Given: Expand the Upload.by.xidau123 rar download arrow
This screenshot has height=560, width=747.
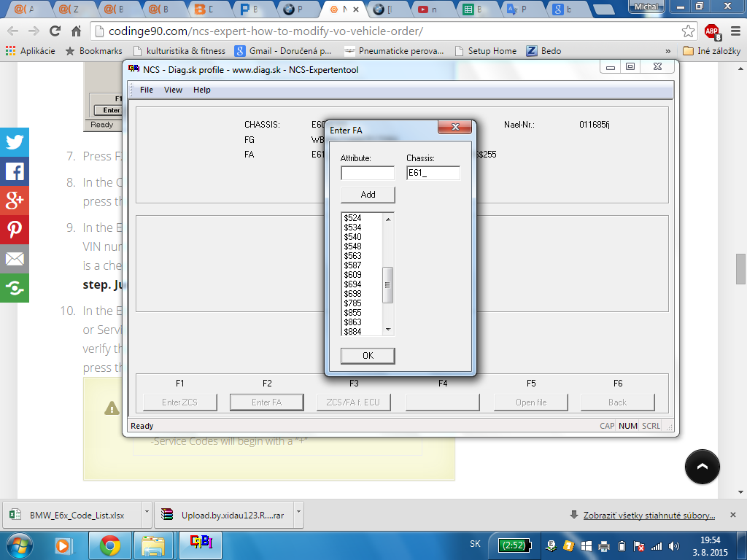Looking at the screenshot, I should pyautogui.click(x=298, y=515).
